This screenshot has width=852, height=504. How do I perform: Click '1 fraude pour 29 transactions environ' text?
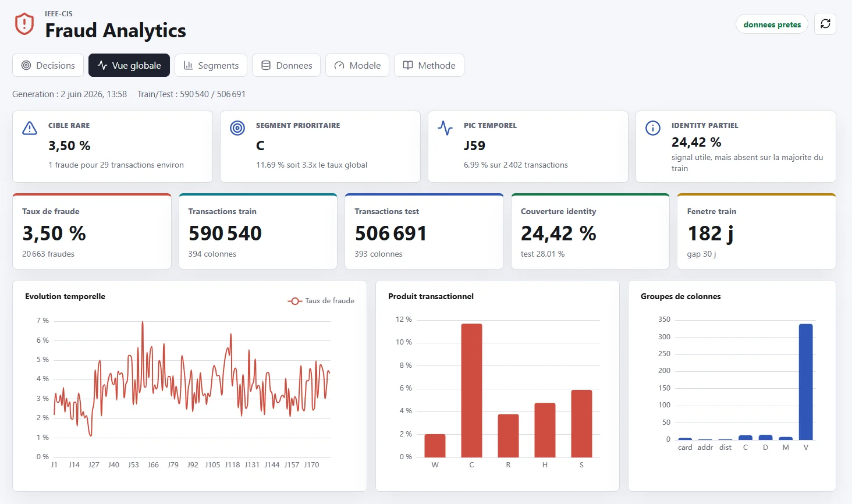[x=116, y=165]
